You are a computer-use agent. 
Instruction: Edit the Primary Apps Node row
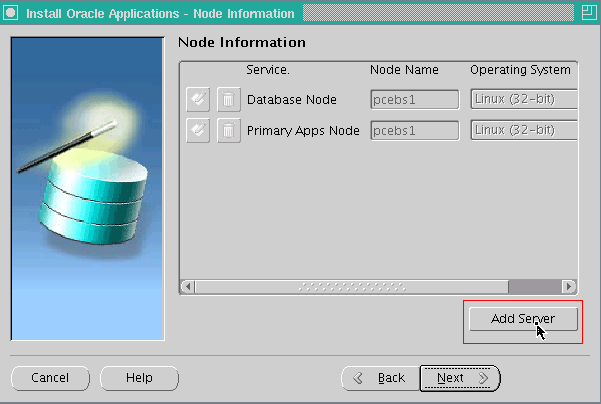point(198,131)
